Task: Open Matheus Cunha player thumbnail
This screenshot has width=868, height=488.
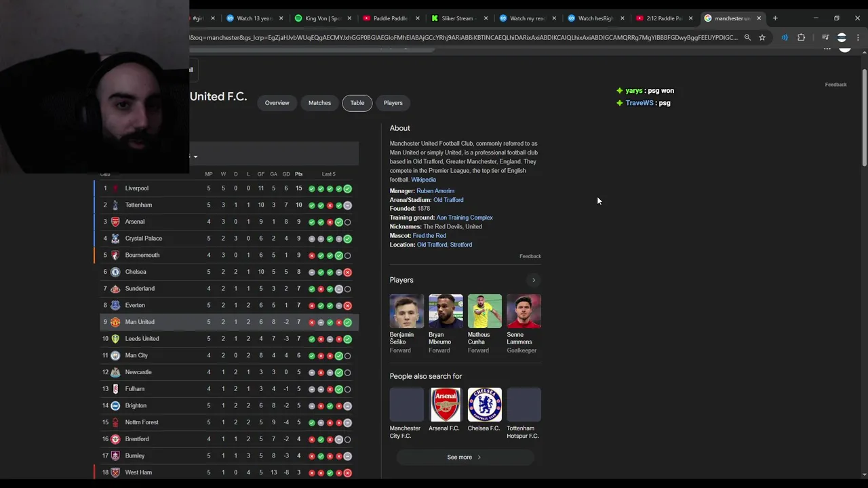Action: [x=485, y=311]
